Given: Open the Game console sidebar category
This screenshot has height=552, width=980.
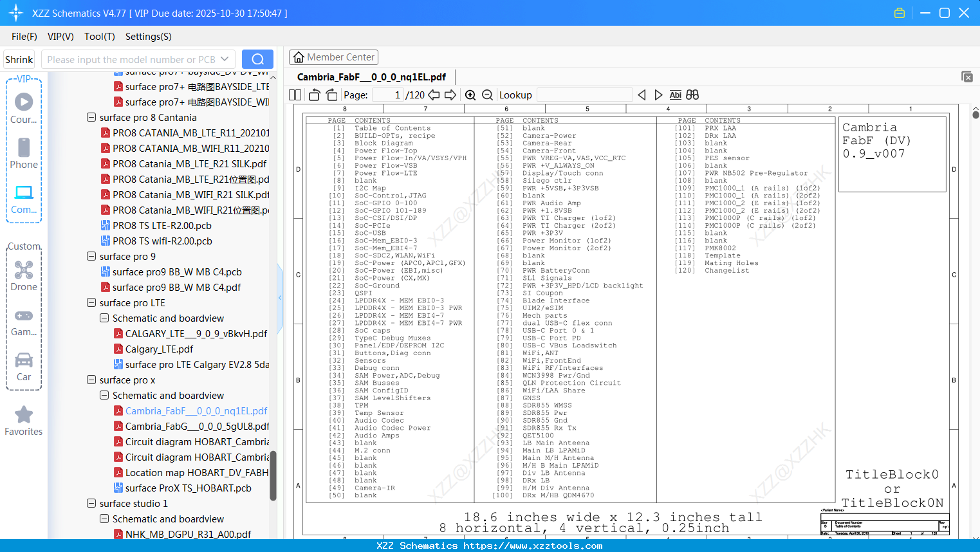Looking at the screenshot, I should pos(24,322).
